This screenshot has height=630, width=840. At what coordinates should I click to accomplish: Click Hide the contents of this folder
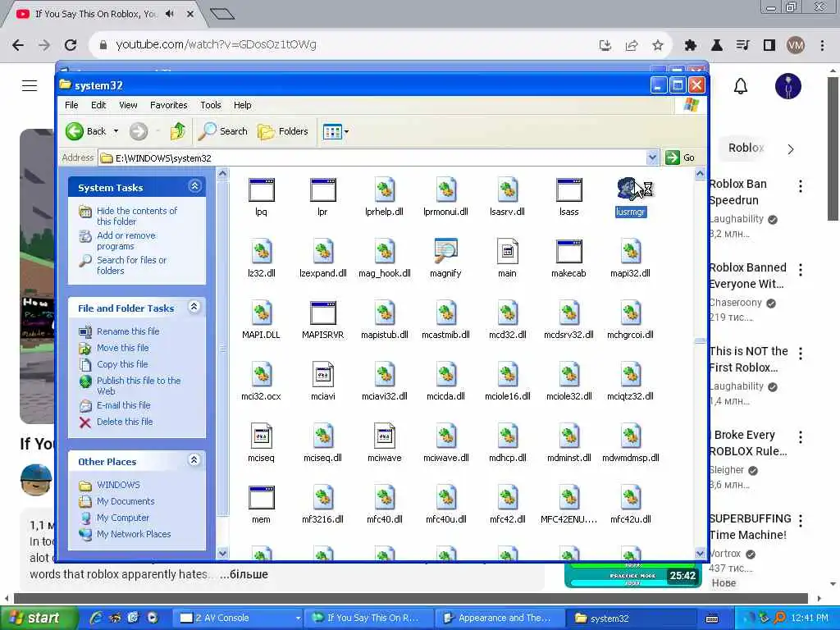click(137, 216)
